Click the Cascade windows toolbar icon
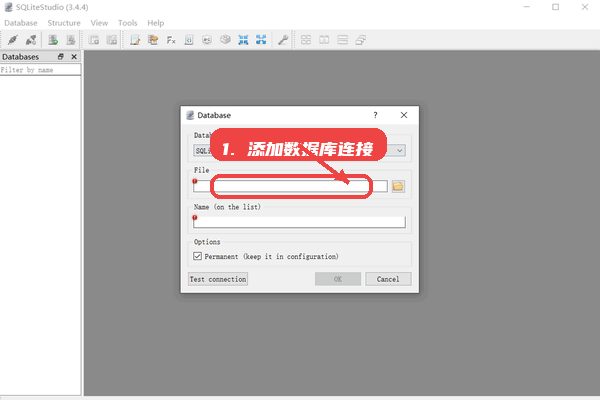 coord(361,40)
